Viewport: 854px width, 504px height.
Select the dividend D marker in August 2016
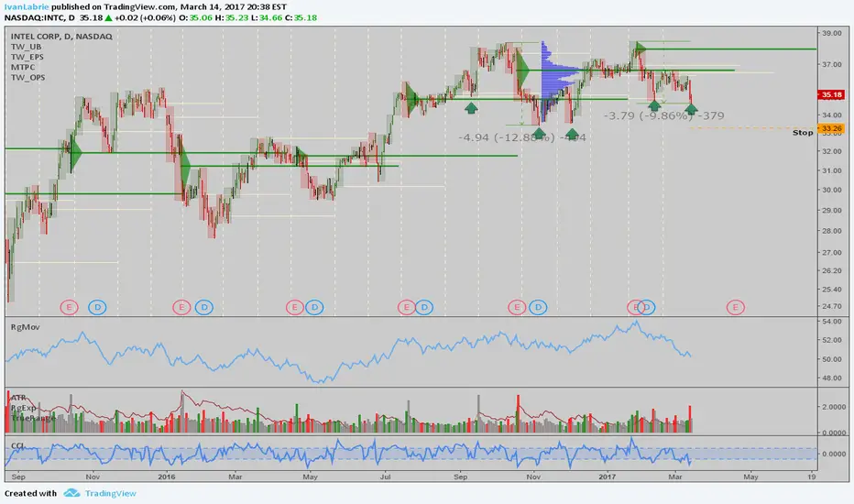click(x=425, y=307)
